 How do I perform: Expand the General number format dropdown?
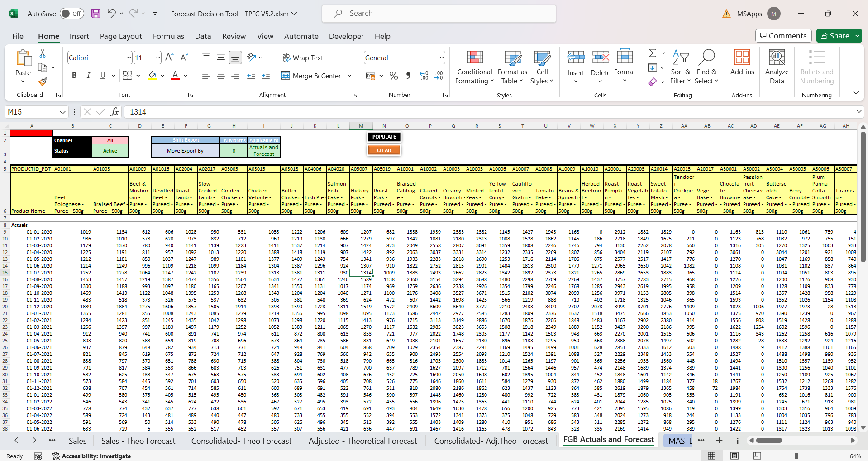(441, 58)
